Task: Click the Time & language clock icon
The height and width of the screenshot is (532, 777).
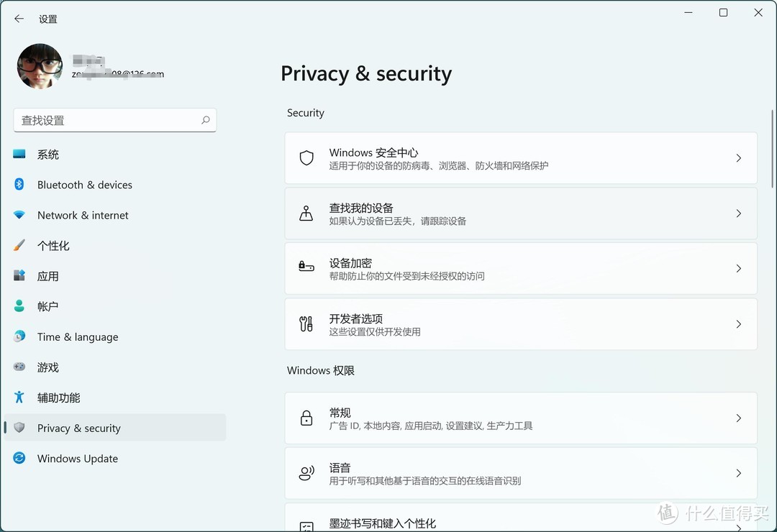Action: 19,336
